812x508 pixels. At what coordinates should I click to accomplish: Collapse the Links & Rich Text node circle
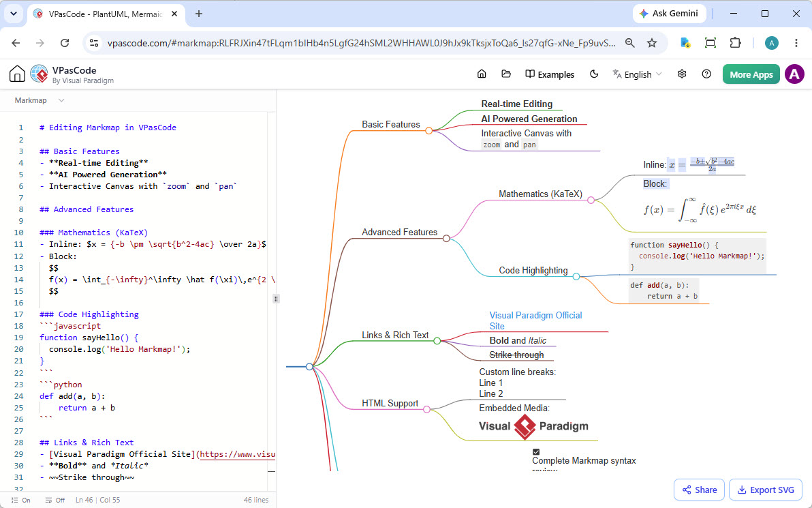click(437, 341)
